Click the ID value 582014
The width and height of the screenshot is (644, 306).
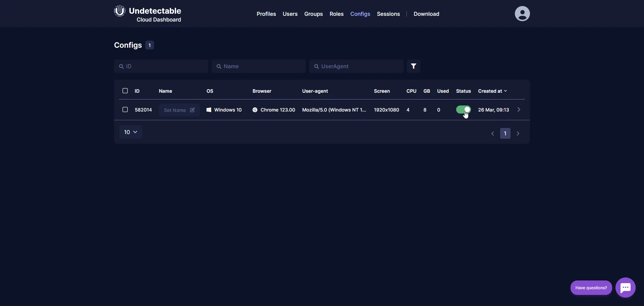coord(143,110)
